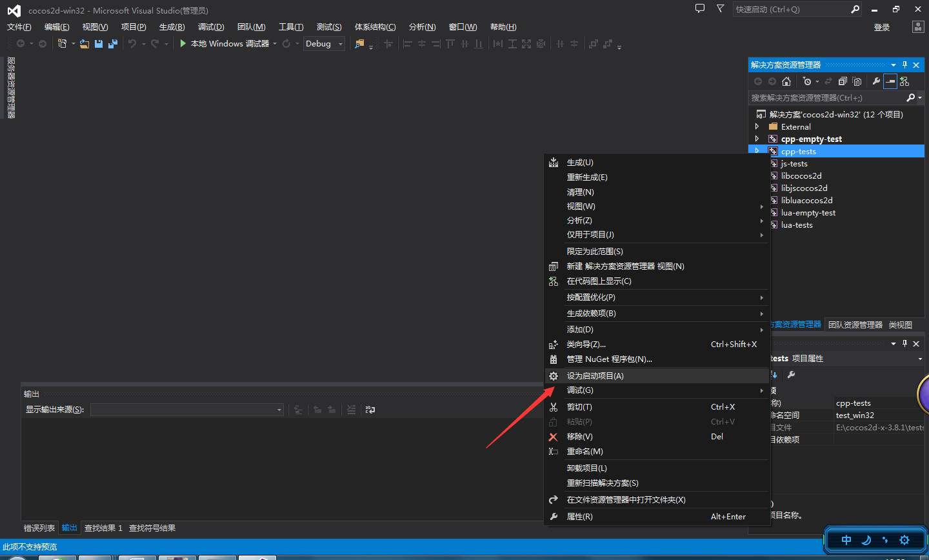Click the Save toolbar icon

[x=99, y=44]
